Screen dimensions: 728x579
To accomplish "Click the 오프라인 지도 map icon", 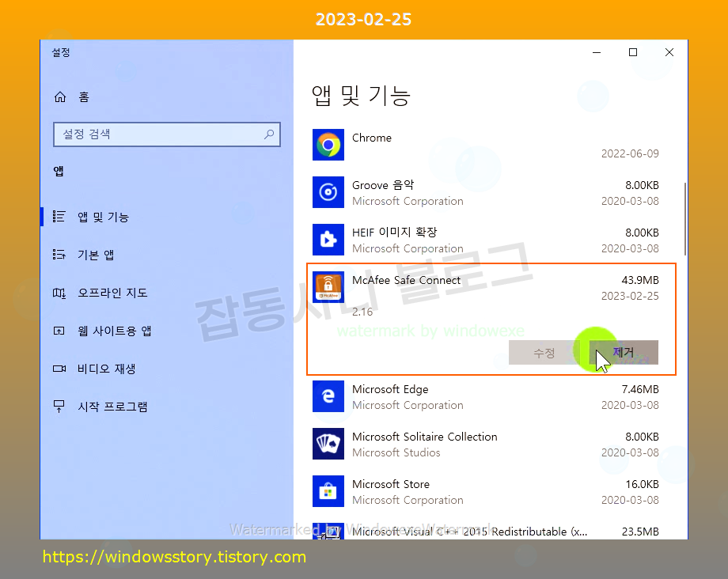I will point(59,293).
